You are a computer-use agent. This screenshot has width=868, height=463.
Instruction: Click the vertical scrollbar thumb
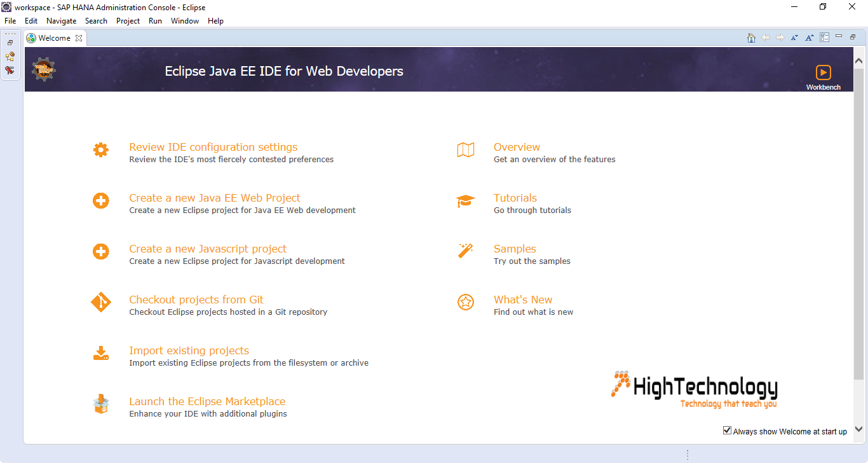[x=858, y=224]
